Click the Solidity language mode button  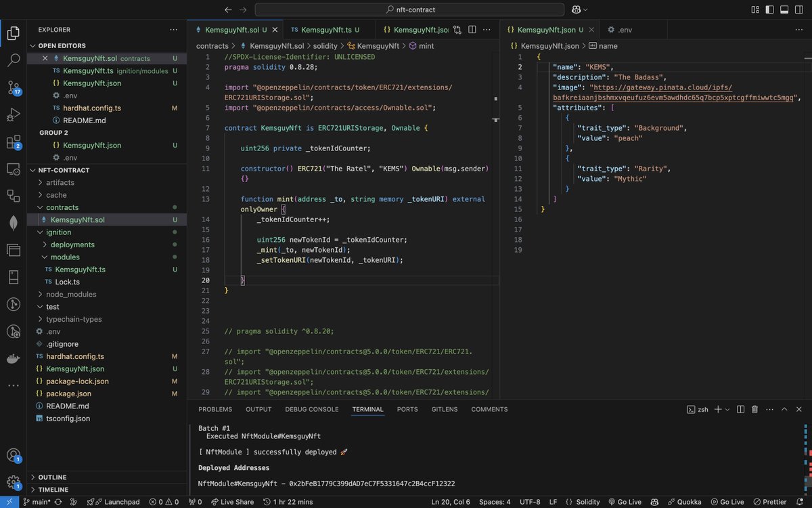click(588, 502)
